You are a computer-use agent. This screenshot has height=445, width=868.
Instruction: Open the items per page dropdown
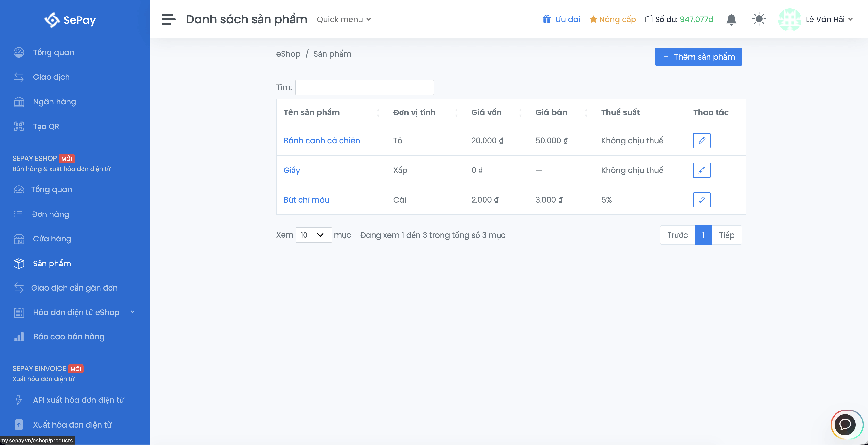pyautogui.click(x=313, y=235)
